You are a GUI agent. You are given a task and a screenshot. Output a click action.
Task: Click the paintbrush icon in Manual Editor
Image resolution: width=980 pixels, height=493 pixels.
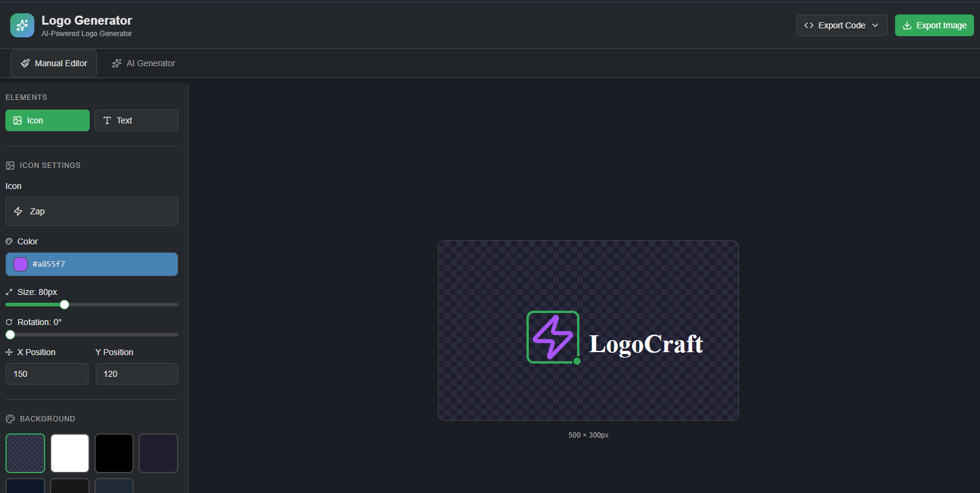(25, 63)
